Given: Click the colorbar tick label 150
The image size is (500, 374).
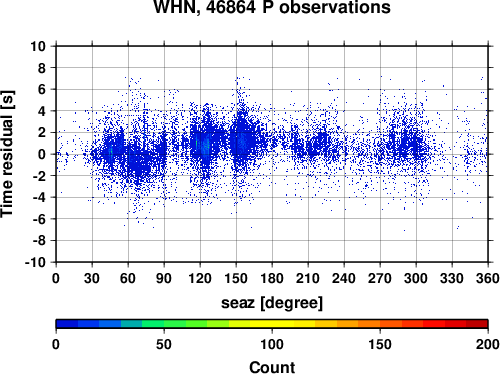Looking at the screenshot, I should tap(380, 344).
